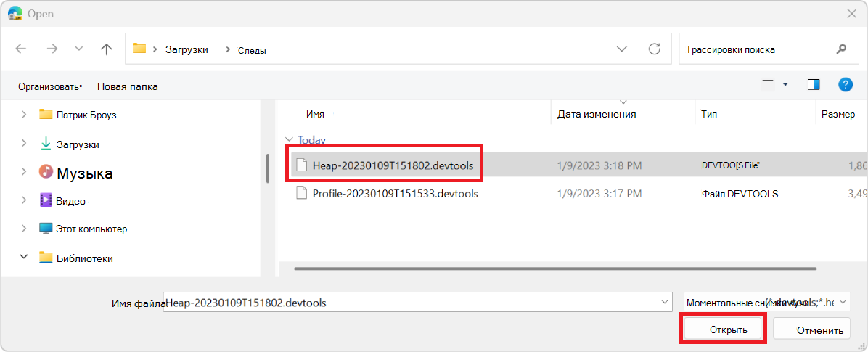Click the Файл DEVTOOLS type cell
The image size is (868, 352).
tap(740, 194)
